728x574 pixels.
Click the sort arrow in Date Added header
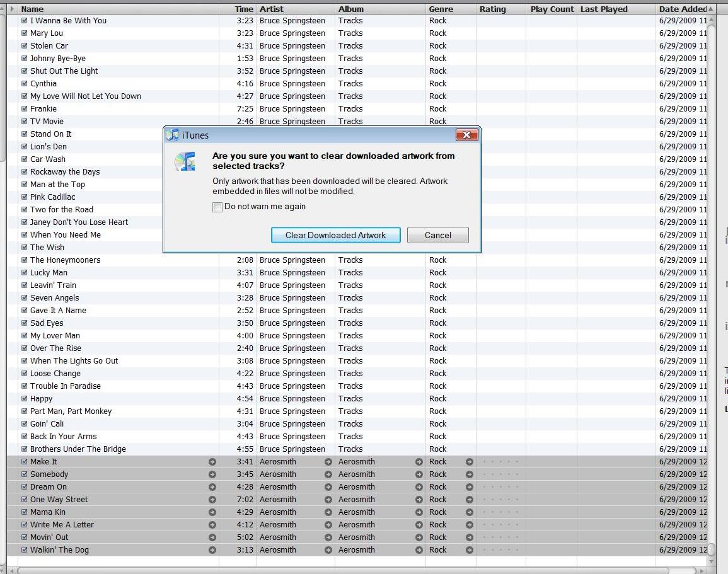tap(710, 9)
